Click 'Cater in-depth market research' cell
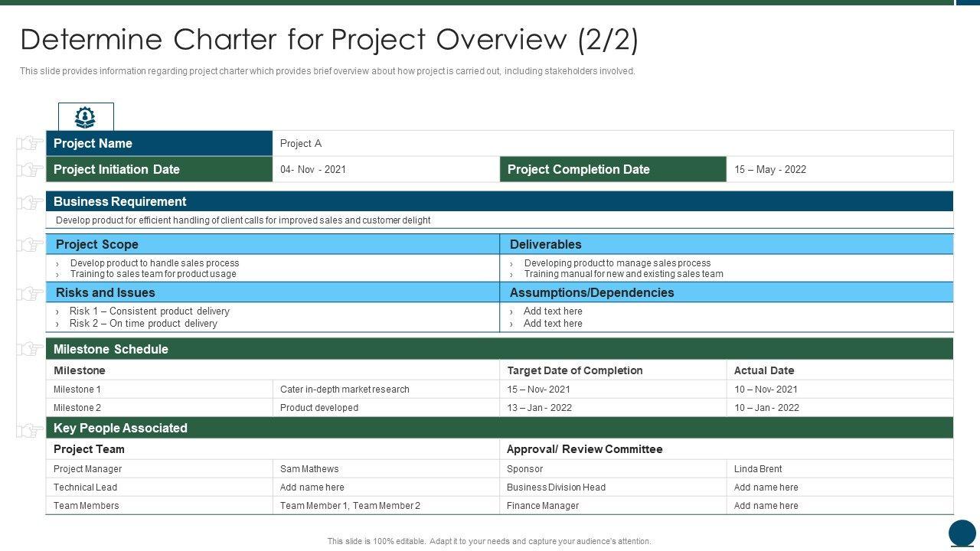980x551 pixels. [x=386, y=390]
